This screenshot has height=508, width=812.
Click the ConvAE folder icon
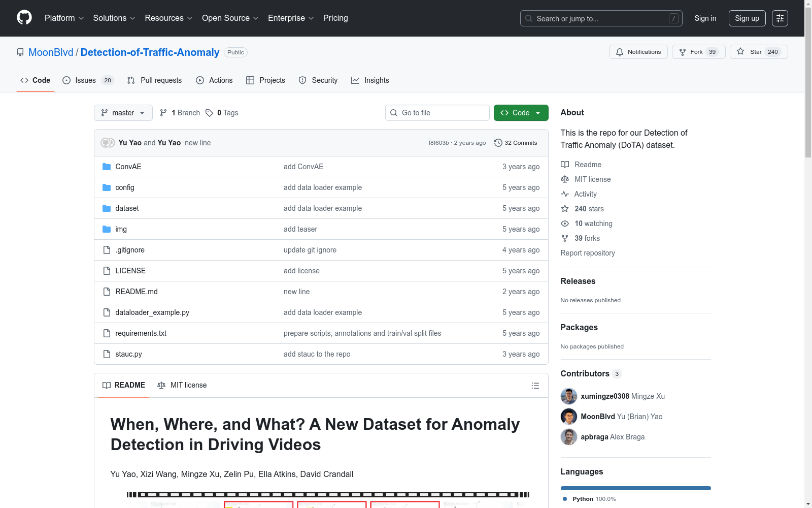tap(107, 167)
